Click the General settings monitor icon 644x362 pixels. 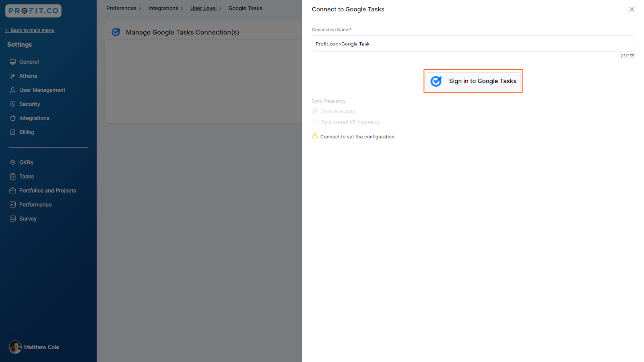[13, 62]
